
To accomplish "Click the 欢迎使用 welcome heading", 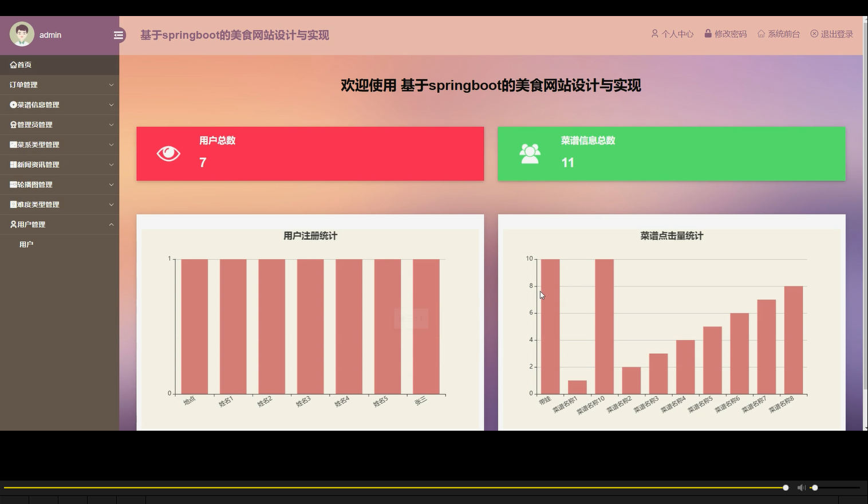I will pyautogui.click(x=491, y=85).
